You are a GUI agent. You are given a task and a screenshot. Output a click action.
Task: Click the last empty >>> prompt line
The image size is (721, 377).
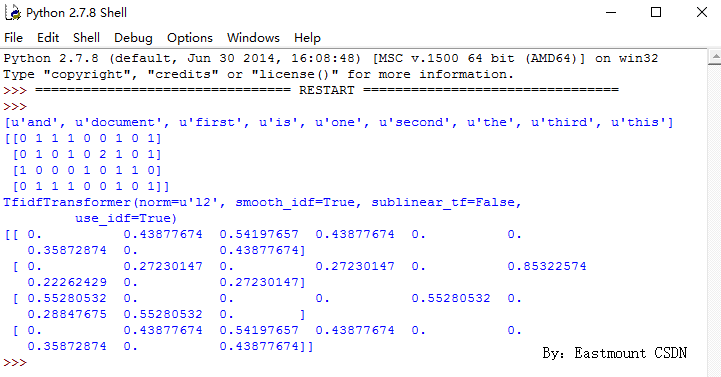tap(15, 362)
